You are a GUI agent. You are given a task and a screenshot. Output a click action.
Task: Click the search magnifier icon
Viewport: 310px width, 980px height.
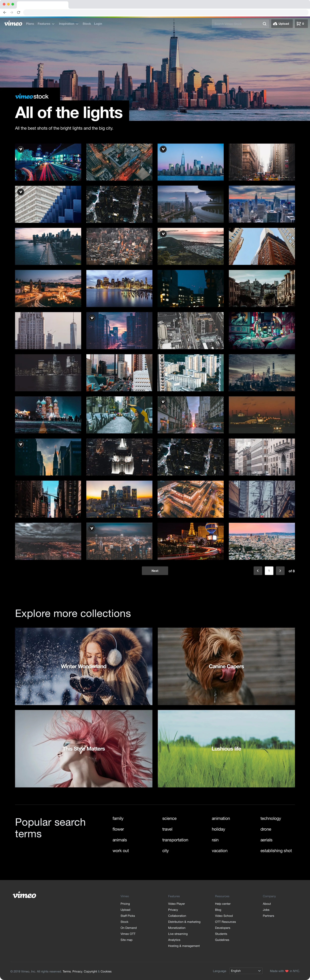click(264, 24)
